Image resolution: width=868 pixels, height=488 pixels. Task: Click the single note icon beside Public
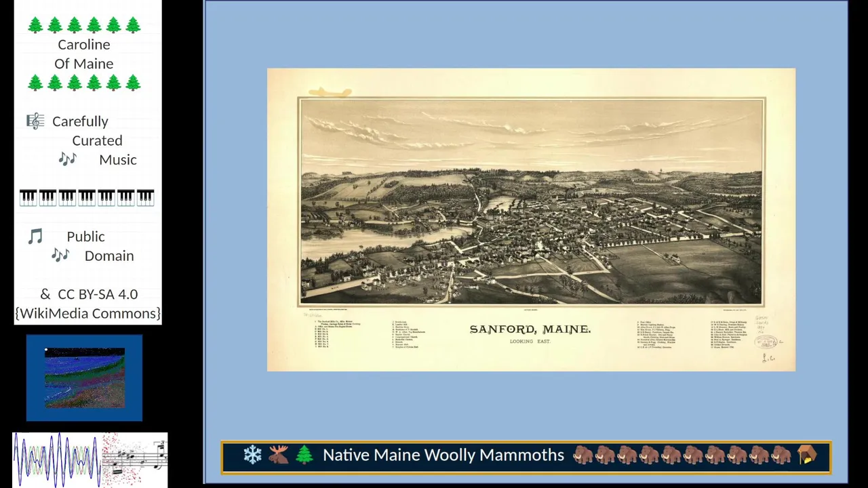click(35, 237)
